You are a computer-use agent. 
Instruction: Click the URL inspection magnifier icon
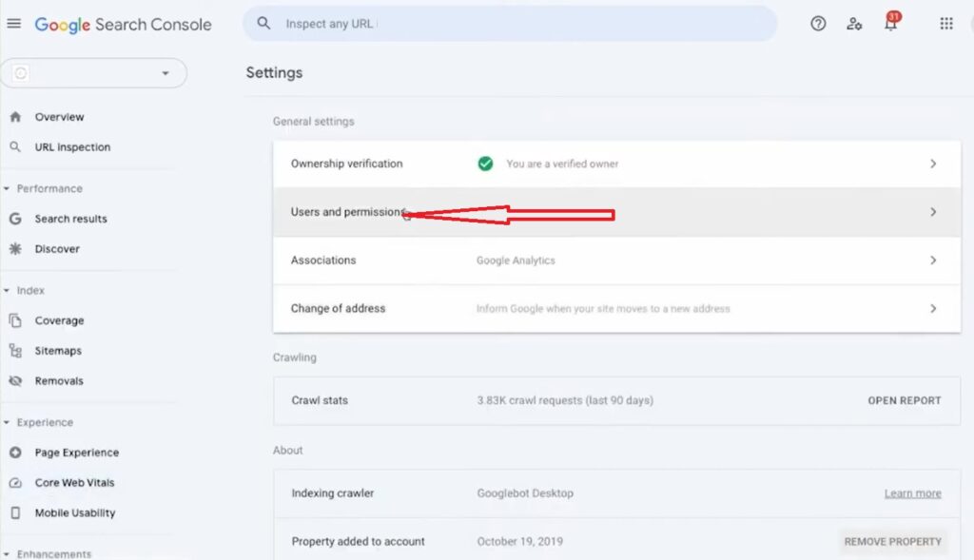coord(15,147)
